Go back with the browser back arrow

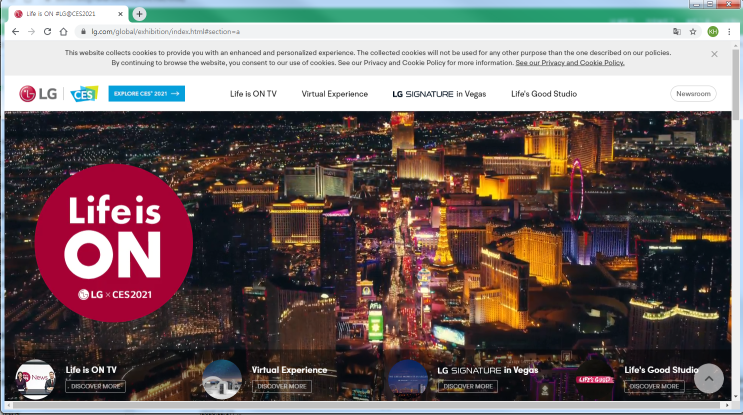pyautogui.click(x=15, y=31)
